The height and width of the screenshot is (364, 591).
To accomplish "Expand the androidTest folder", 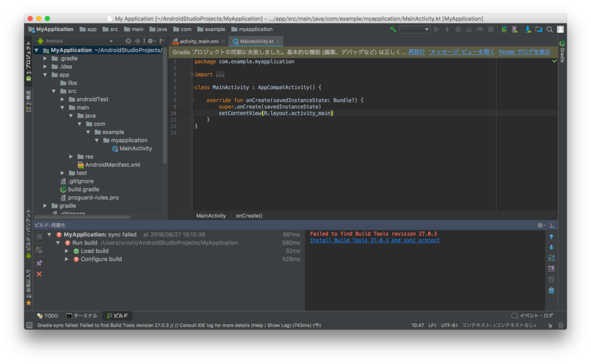I will 62,99.
